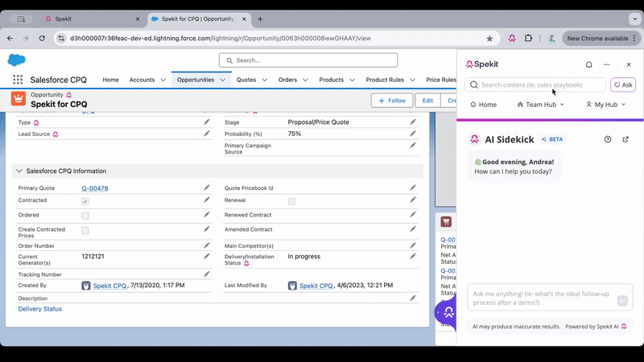Follow this opportunity
This screenshot has width=644, height=362.
392,101
